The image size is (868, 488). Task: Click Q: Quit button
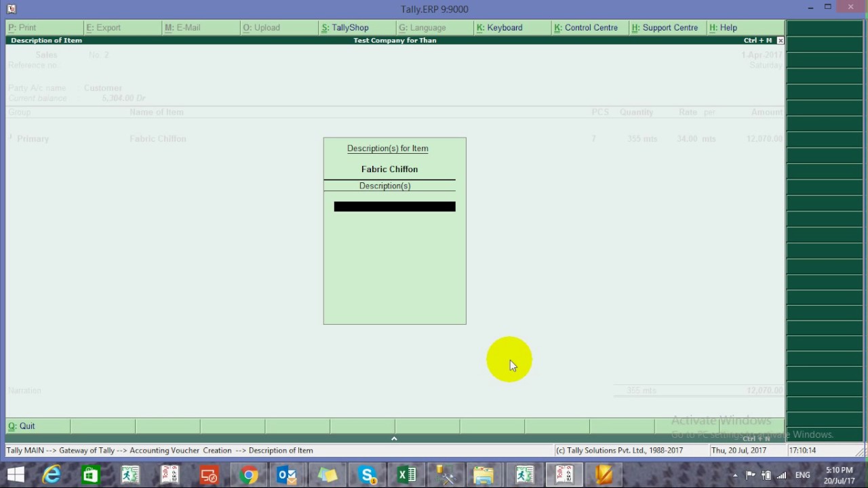[38, 426]
